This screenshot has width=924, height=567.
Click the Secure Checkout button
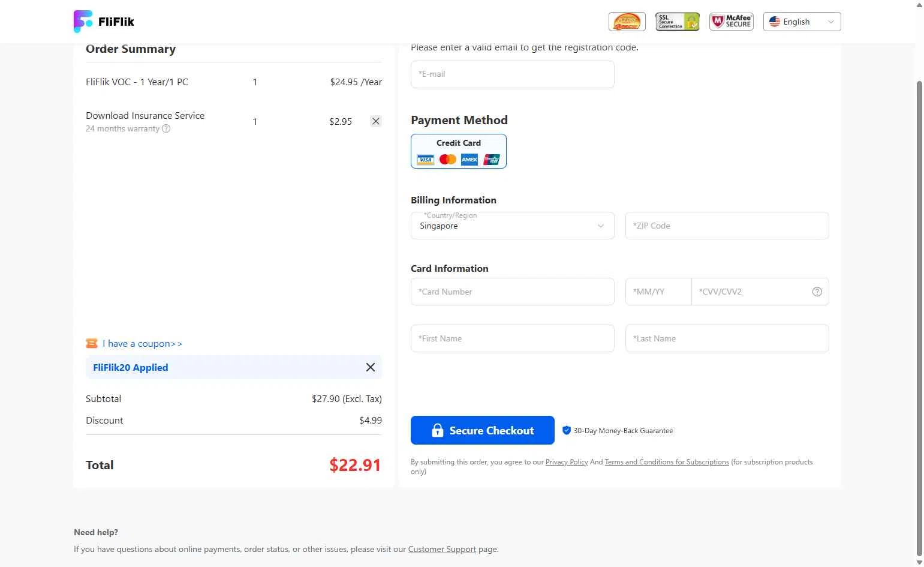click(483, 430)
